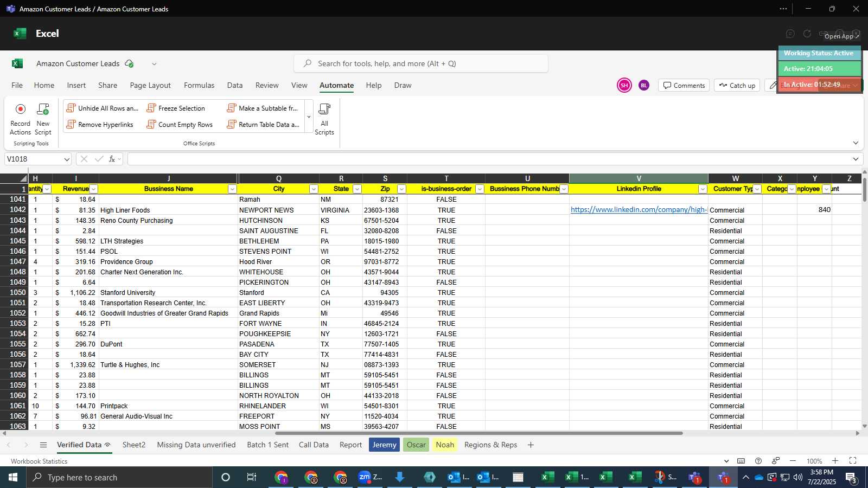Expand the Name Box dropdown arrow

(x=67, y=159)
